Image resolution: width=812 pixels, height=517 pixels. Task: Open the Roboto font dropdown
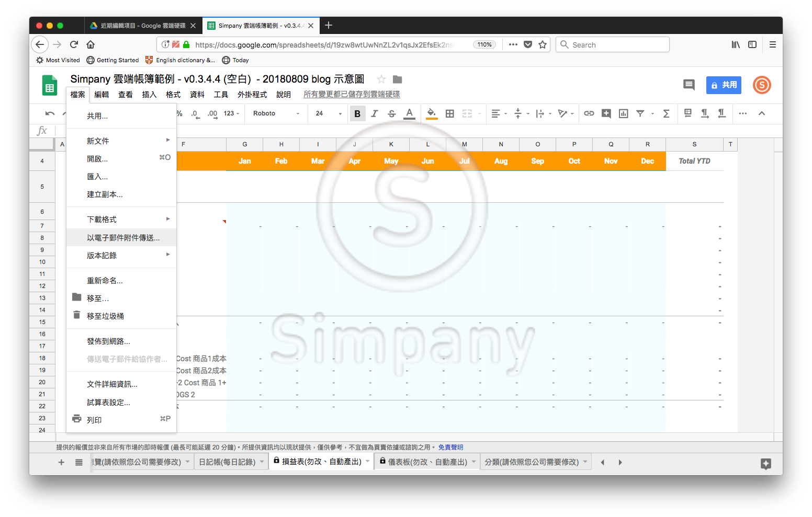pyautogui.click(x=276, y=113)
